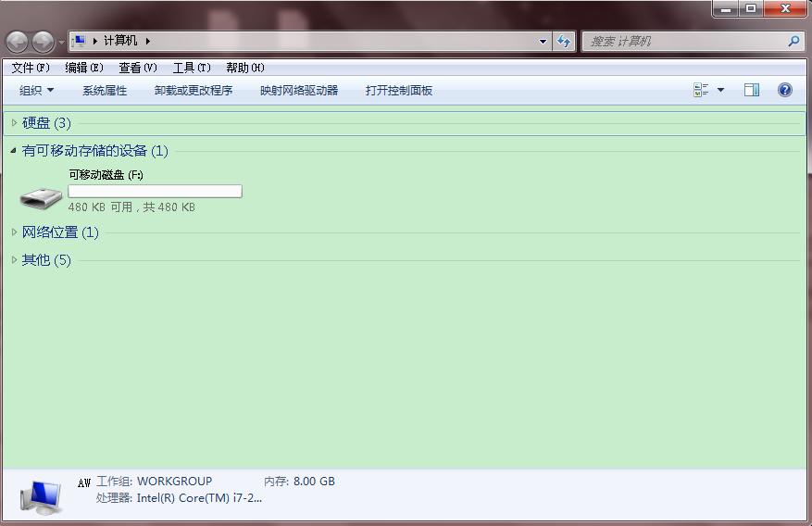Click the computer icon in address bar
This screenshot has height=526, width=812.
coord(80,41)
